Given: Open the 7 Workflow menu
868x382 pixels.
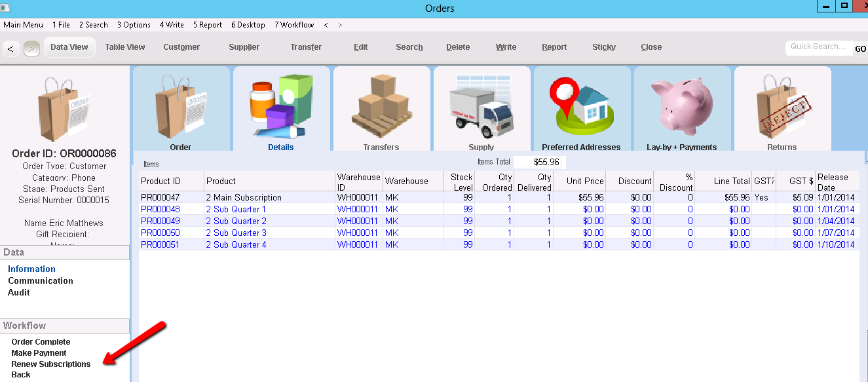Looking at the screenshot, I should click(294, 25).
